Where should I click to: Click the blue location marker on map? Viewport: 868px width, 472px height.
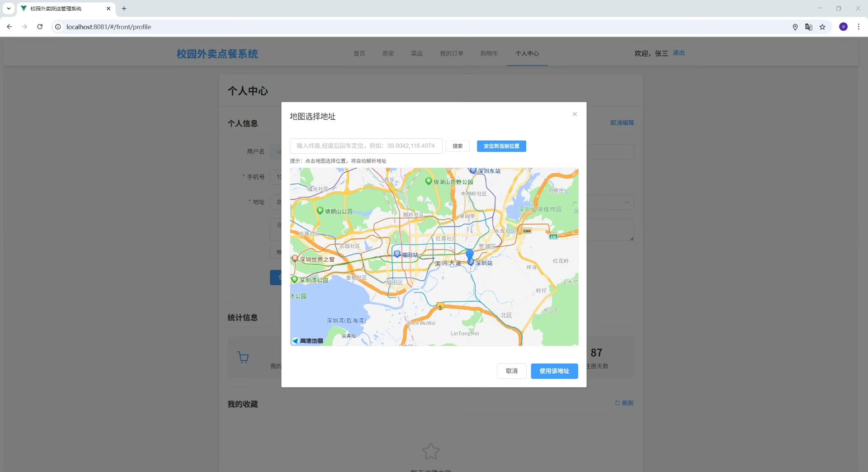click(x=470, y=255)
